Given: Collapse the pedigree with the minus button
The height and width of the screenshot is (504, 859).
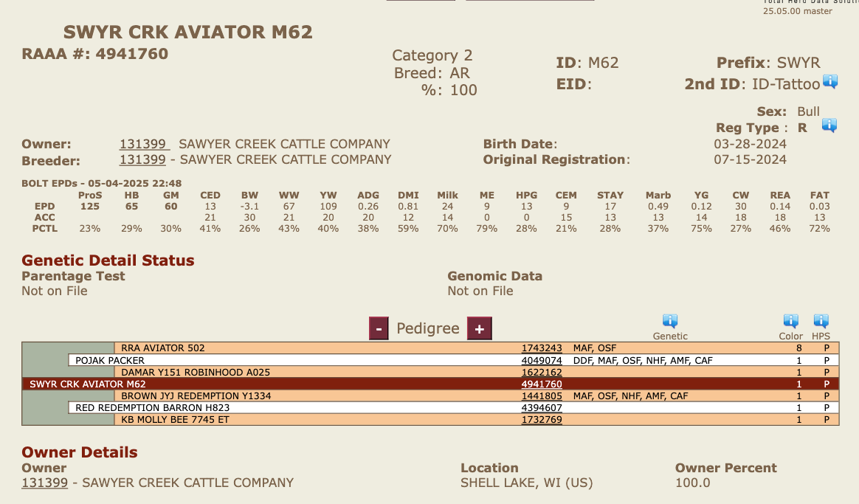Looking at the screenshot, I should (x=379, y=328).
